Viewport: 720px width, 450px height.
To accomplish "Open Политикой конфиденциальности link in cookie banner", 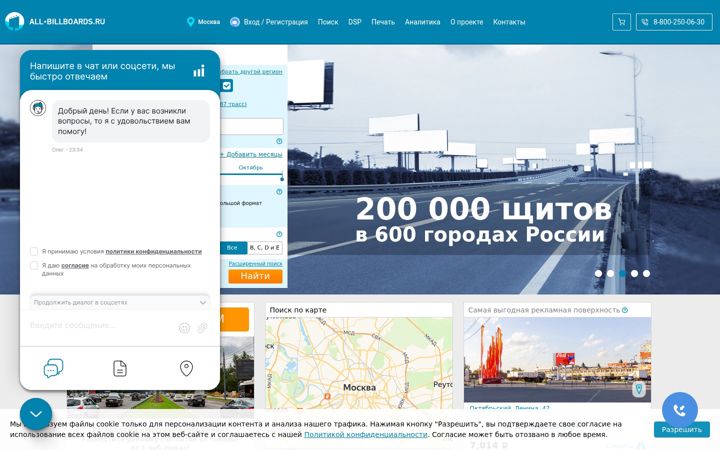I will coord(366,434).
